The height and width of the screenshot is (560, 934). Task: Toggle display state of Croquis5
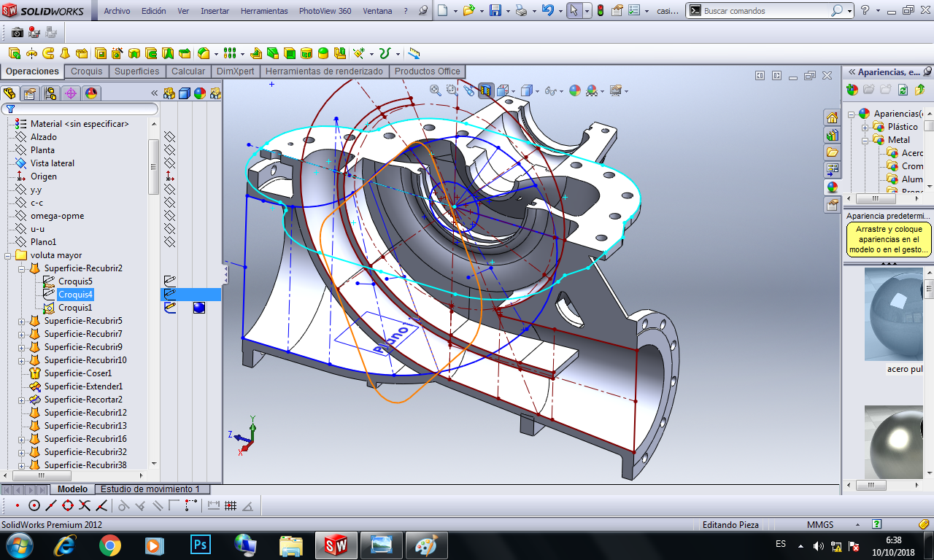pyautogui.click(x=169, y=281)
